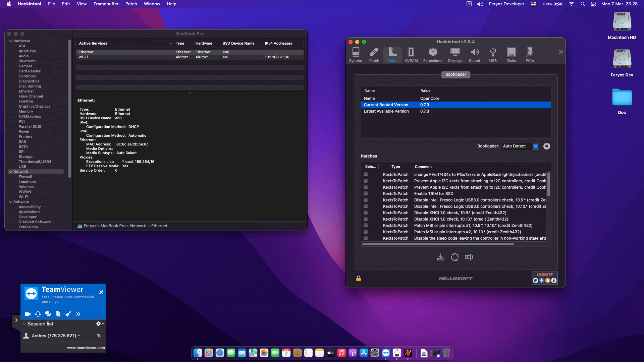Open the Bootloader Auto Detect dropdown
Image resolution: width=644 pixels, height=362 pixels.
(520, 146)
